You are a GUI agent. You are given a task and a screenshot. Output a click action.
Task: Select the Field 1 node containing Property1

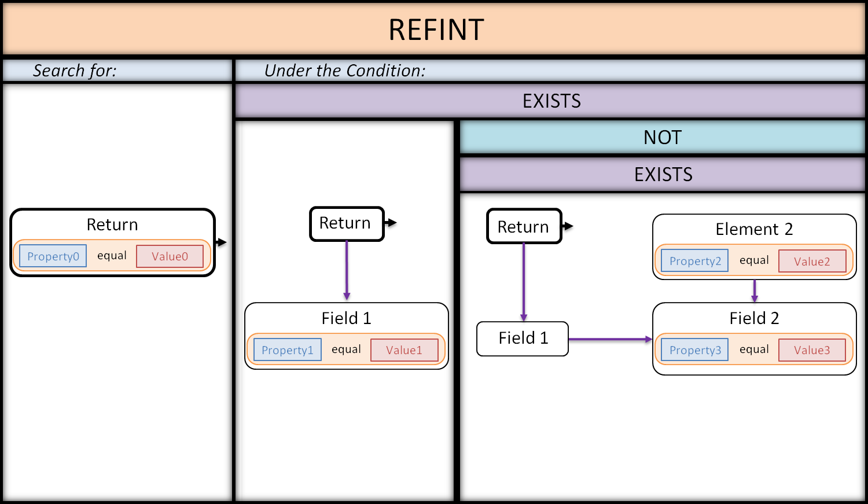[347, 336]
